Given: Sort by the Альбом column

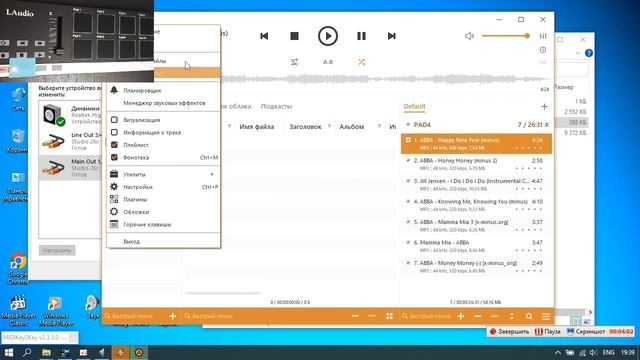Looking at the screenshot, I should click(x=351, y=127).
